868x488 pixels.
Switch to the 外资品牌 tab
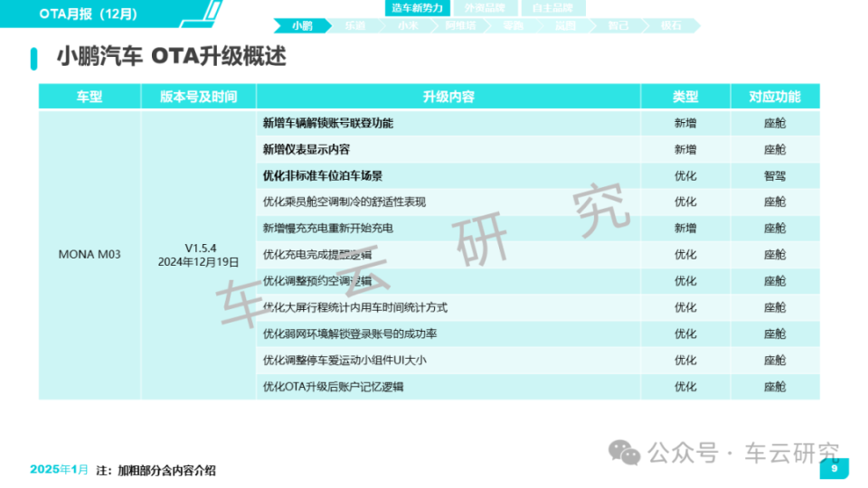[x=485, y=8]
